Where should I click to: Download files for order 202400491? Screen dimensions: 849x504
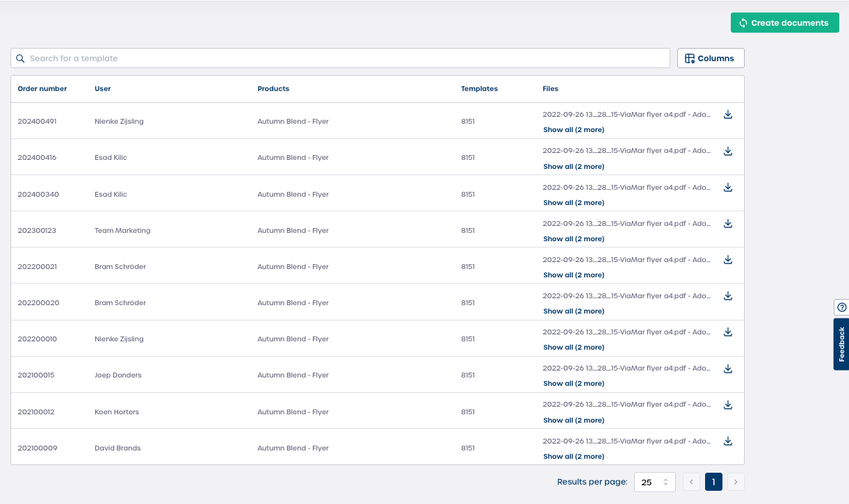[728, 115]
